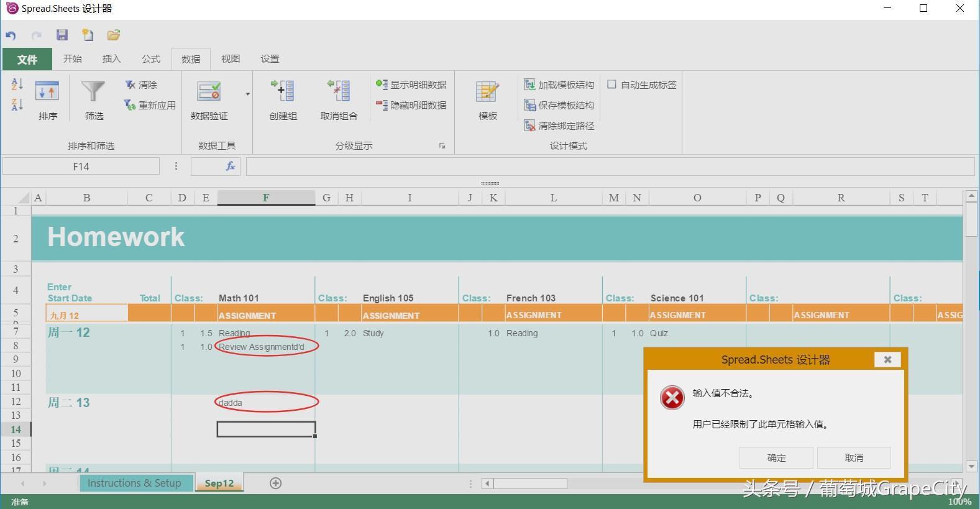Image resolution: width=980 pixels, height=509 pixels.
Task: Select cell containing dadda
Action: coord(266,402)
